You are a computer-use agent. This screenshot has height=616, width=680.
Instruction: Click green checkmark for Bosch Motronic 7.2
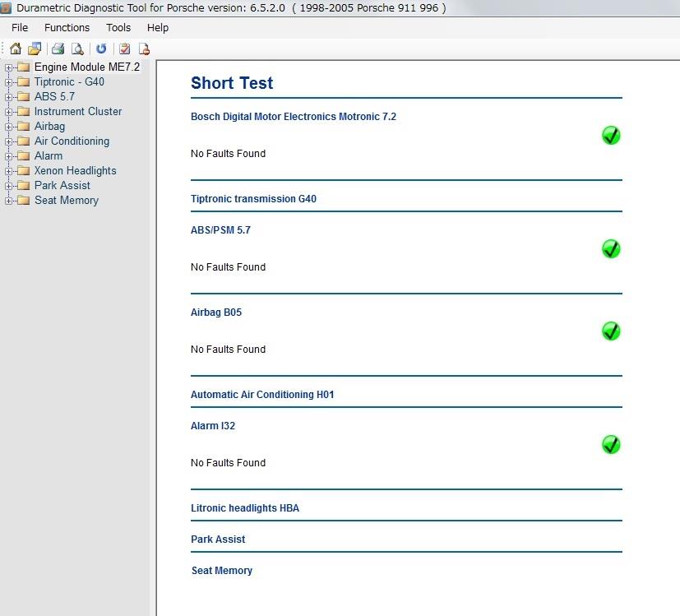[x=611, y=136]
